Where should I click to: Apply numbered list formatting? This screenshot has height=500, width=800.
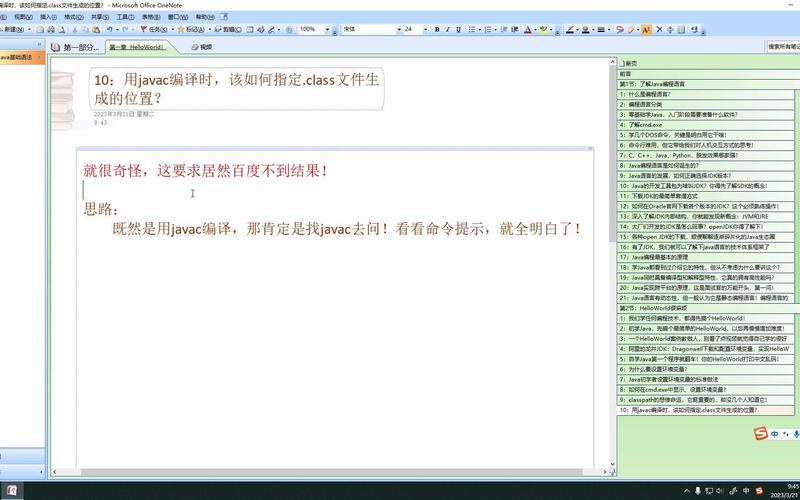coord(488,30)
